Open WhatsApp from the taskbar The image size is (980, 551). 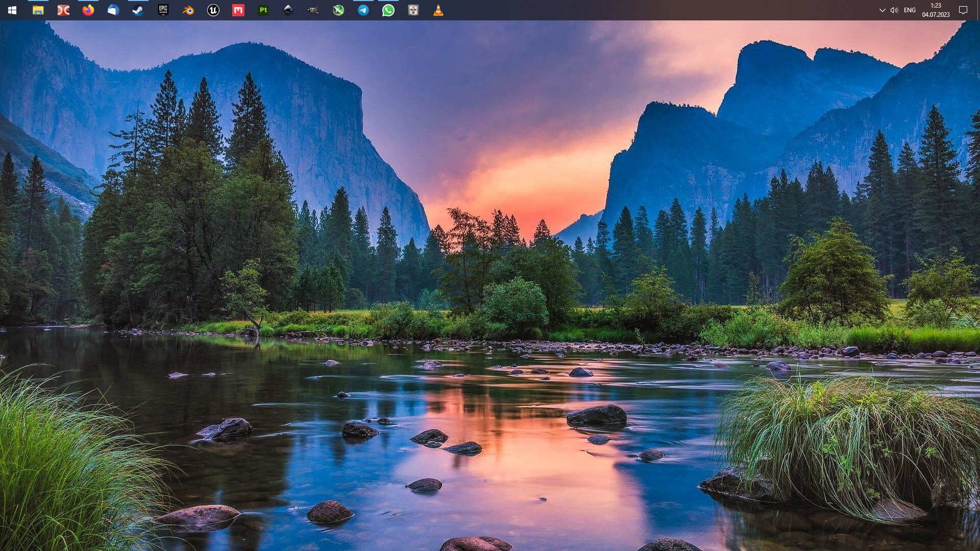(388, 10)
